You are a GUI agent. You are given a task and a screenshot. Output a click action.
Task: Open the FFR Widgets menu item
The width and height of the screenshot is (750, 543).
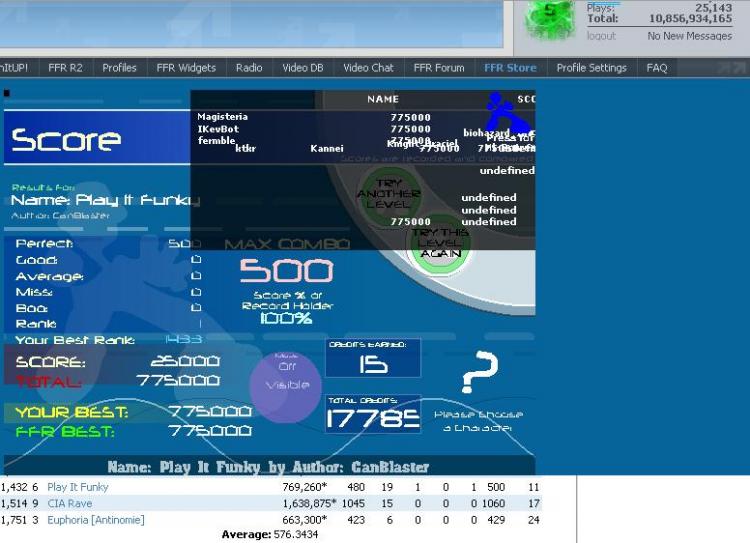coord(186,68)
